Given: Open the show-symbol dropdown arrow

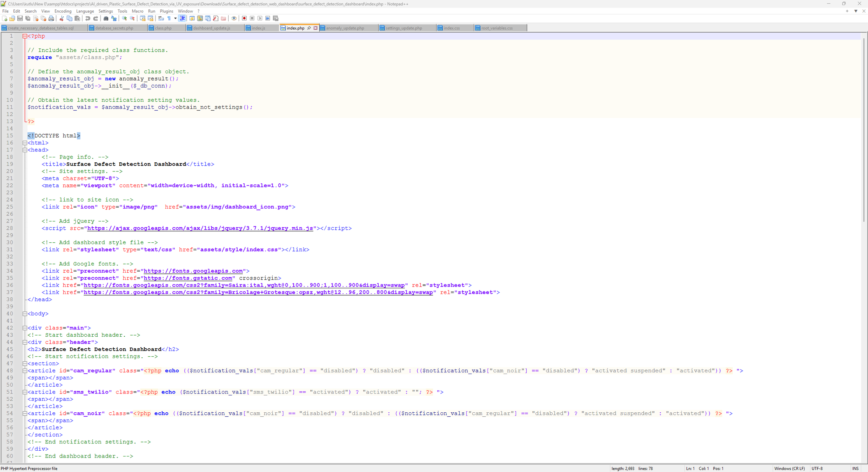Looking at the screenshot, I should [175, 18].
